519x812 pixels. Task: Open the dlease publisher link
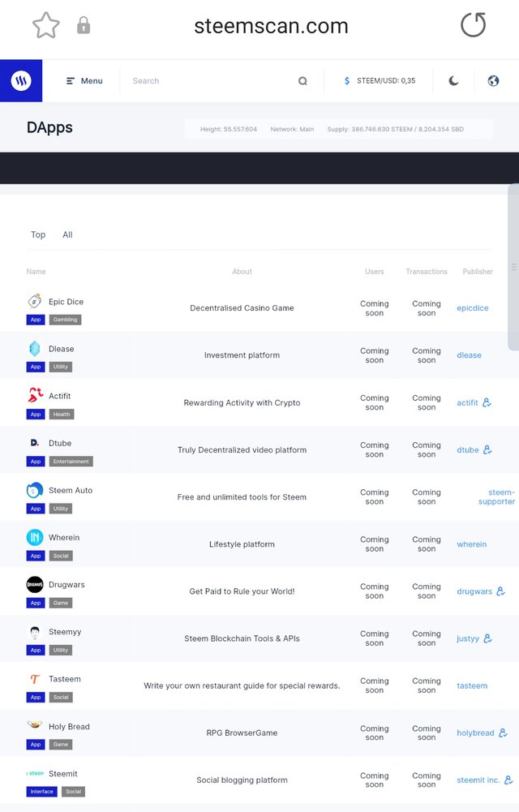tap(469, 355)
